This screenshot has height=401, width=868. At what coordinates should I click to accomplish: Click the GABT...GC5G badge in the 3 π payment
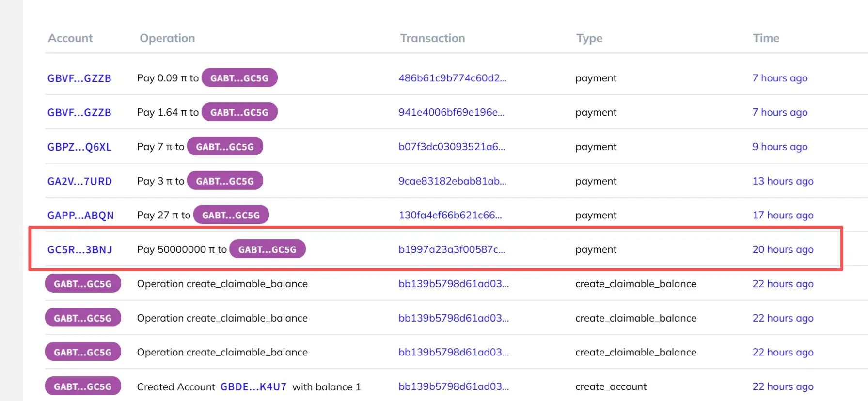225,181
